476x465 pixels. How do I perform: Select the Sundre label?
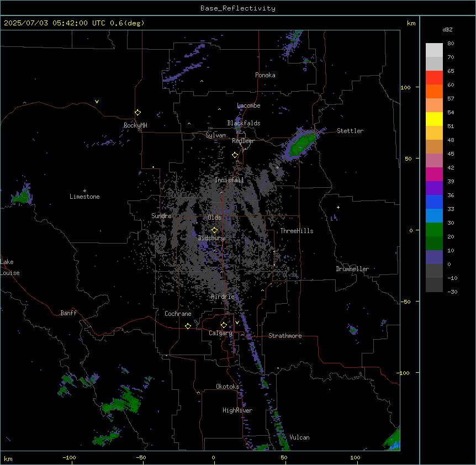pos(161,216)
